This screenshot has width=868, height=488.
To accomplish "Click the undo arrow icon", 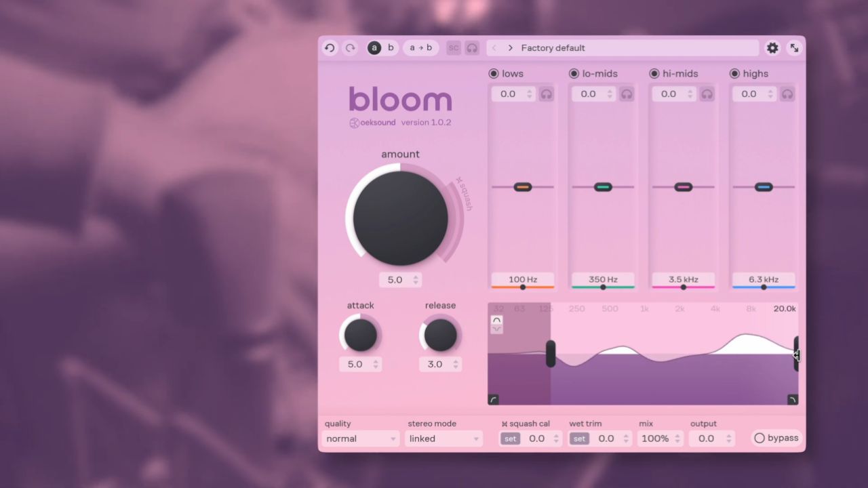I will click(330, 47).
